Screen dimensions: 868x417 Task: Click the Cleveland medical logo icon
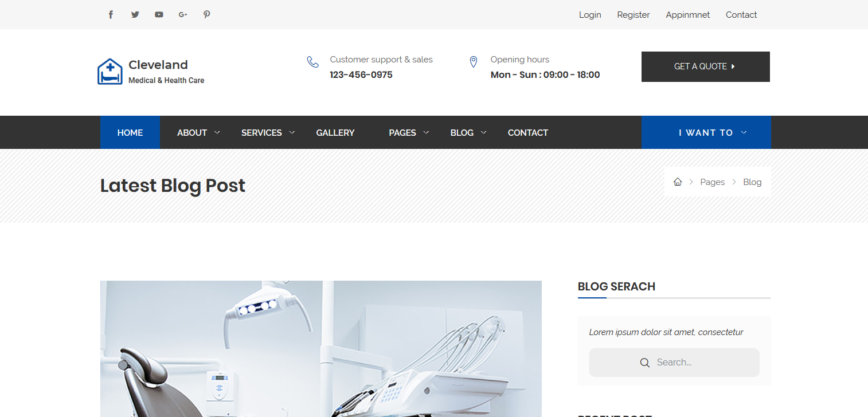click(x=110, y=72)
